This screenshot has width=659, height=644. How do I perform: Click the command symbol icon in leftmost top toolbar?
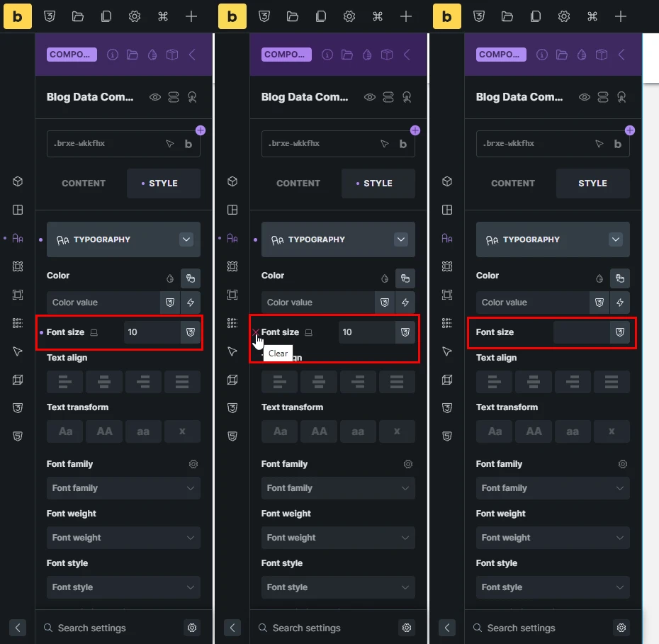(163, 16)
